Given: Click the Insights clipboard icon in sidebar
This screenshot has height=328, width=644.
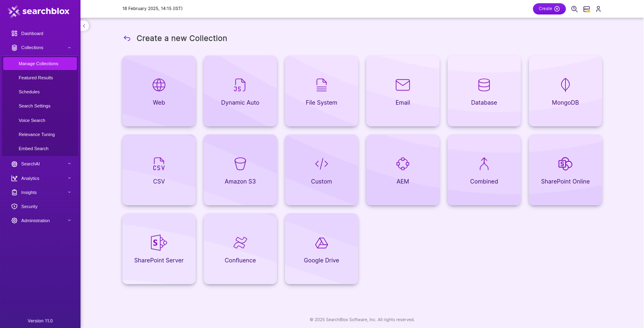Looking at the screenshot, I should (14, 192).
